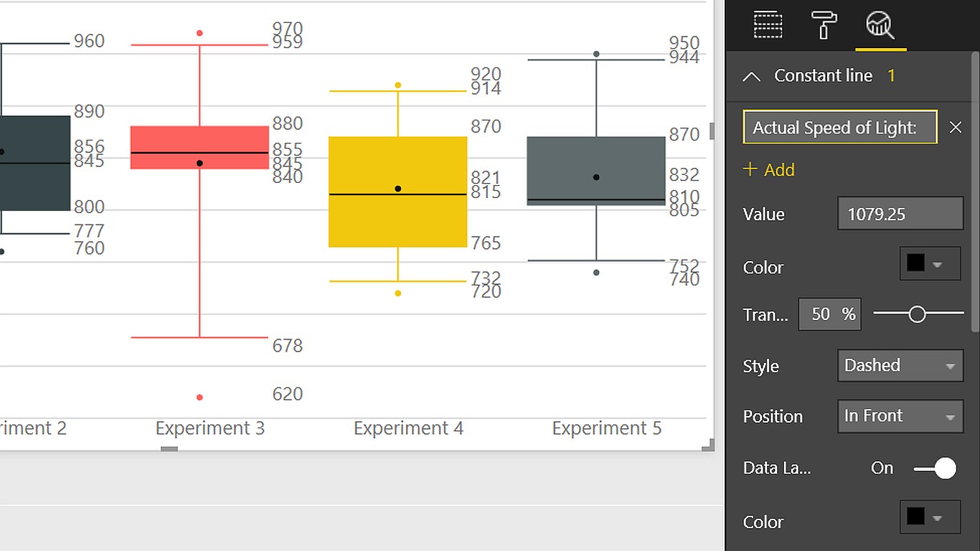This screenshot has width=980, height=551.
Task: Select the red Experiment 3 box
Action: click(199, 140)
